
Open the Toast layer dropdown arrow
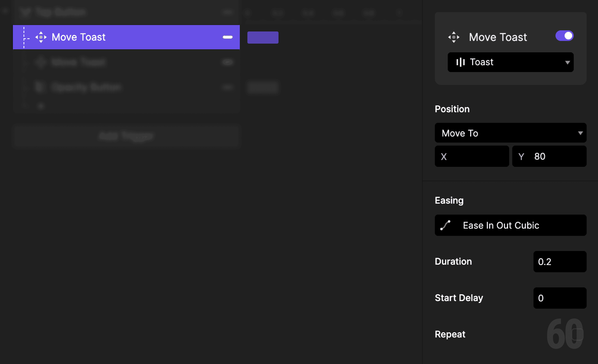click(567, 62)
